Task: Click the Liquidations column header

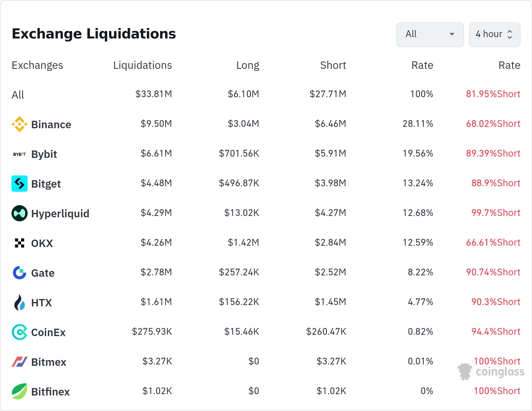Action: click(x=142, y=65)
